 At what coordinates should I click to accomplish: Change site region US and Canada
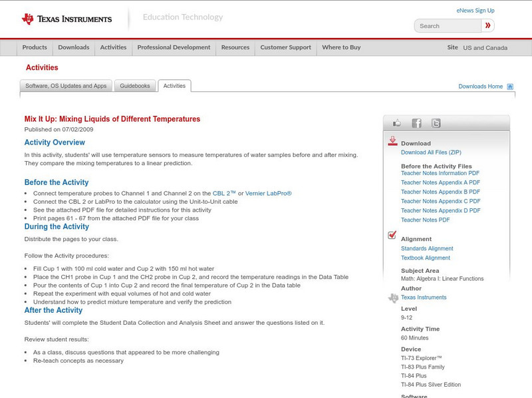tap(485, 48)
